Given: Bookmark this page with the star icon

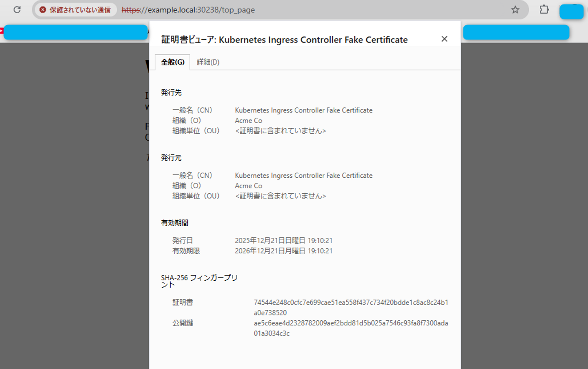Looking at the screenshot, I should (x=515, y=9).
